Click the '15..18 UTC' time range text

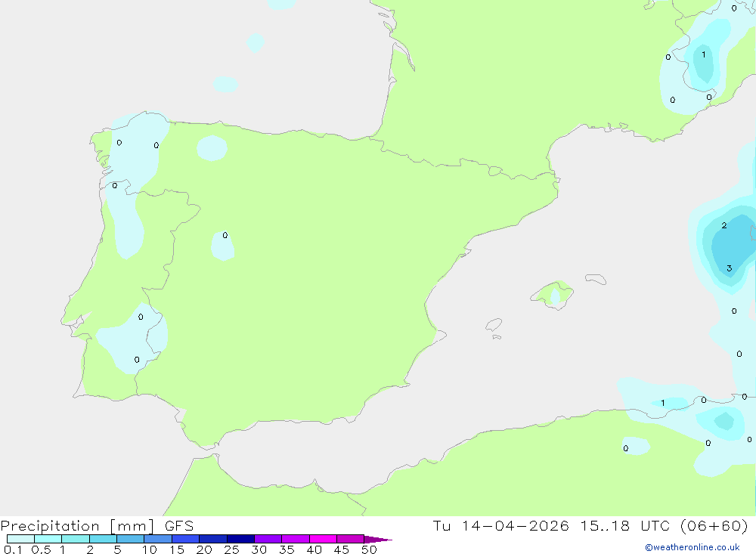point(624,525)
